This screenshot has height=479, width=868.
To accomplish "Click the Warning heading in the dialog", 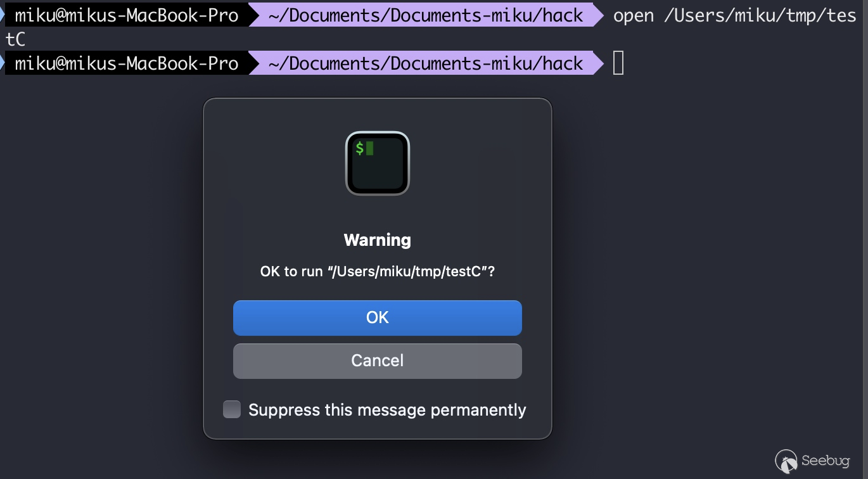I will point(378,239).
